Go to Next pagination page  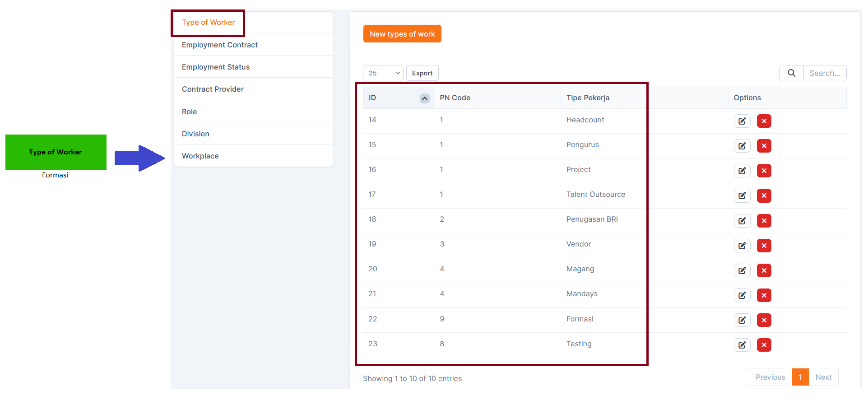(823, 377)
